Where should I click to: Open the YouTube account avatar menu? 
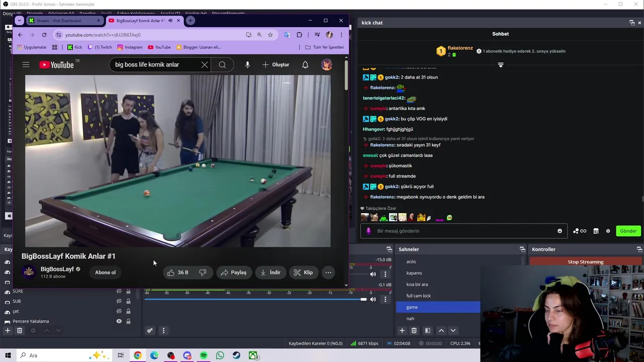pos(327,64)
